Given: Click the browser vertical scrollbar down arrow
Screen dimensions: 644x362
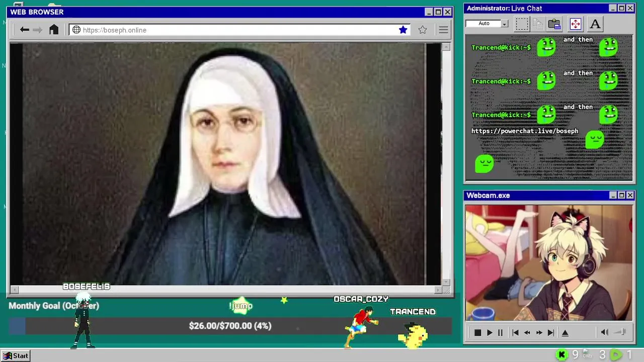Looking at the screenshot, I should (x=446, y=282).
